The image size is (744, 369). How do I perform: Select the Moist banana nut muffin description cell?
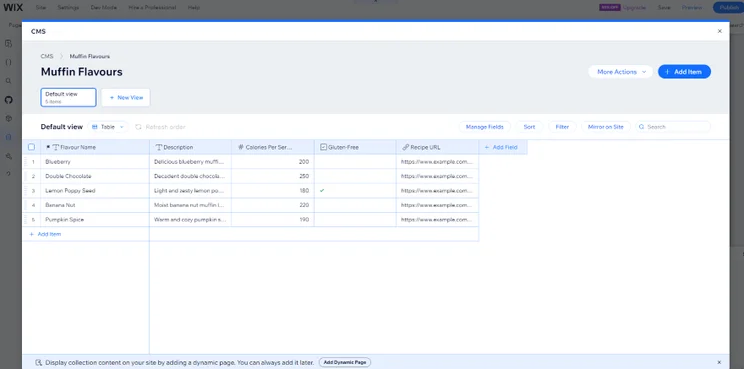click(x=190, y=205)
